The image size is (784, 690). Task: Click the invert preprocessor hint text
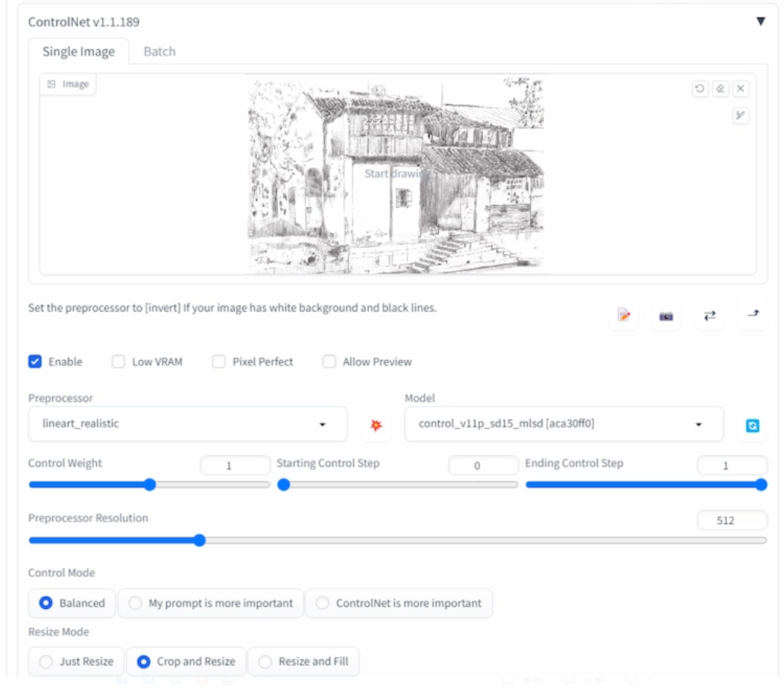click(232, 308)
